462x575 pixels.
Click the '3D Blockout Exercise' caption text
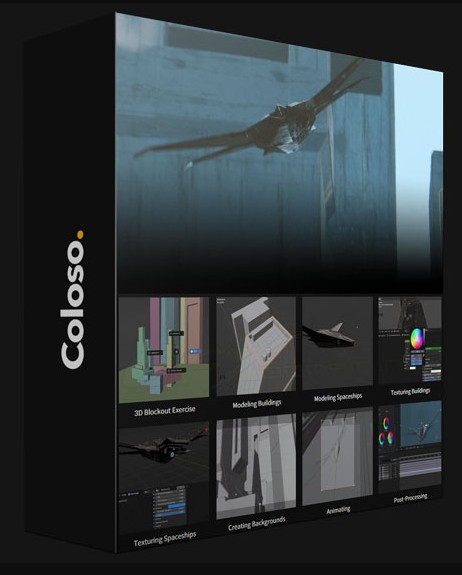click(165, 411)
